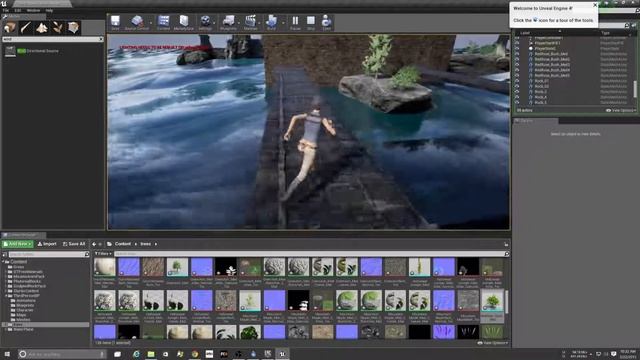
Task: Toggle visibility of Rock_02 actor
Action: (517, 86)
